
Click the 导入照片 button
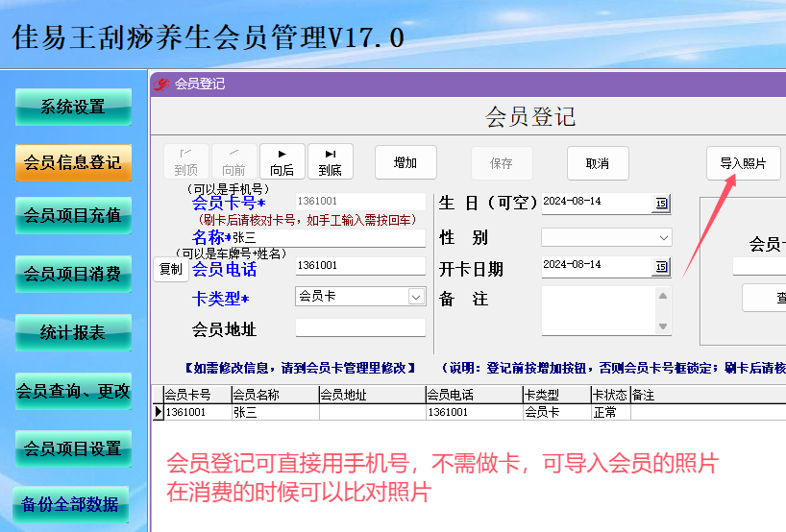click(744, 163)
